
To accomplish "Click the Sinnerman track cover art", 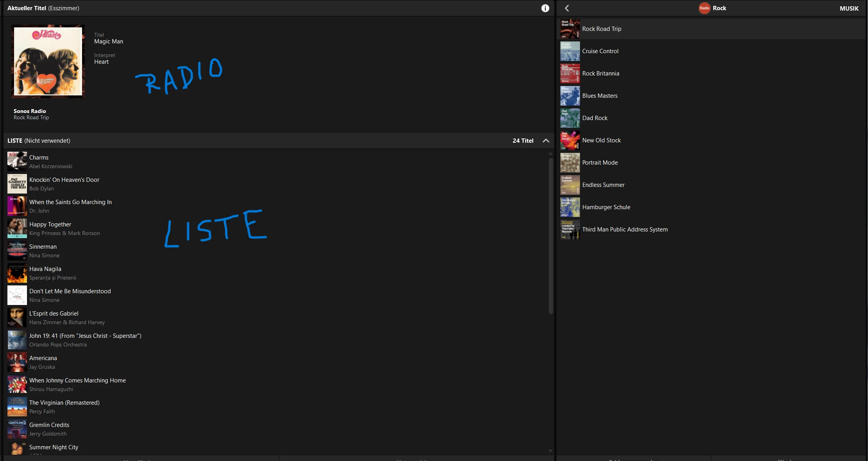I will coord(17,251).
